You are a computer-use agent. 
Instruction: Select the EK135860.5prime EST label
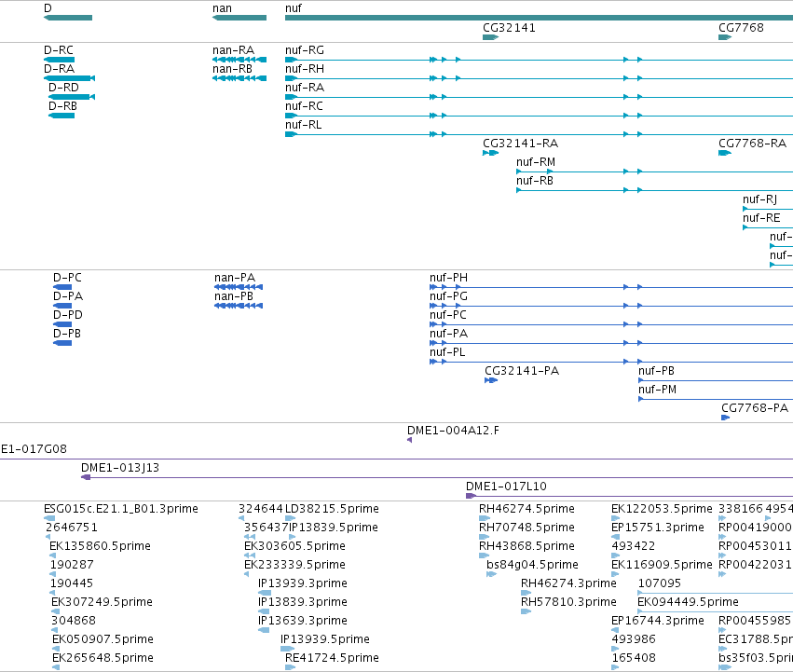pos(100,546)
